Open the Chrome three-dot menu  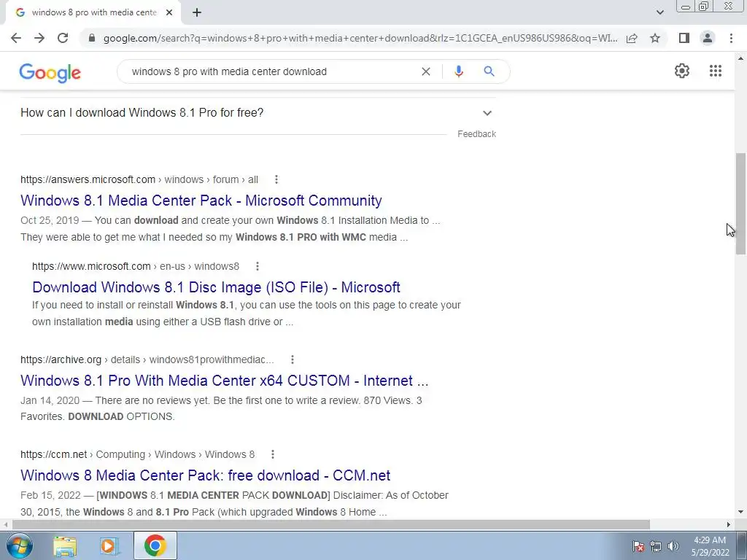coord(731,38)
